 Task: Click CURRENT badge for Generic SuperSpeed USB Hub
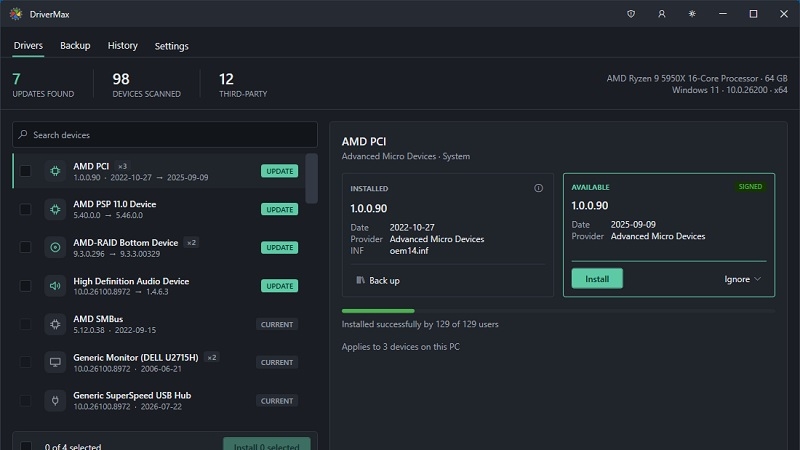tap(277, 401)
